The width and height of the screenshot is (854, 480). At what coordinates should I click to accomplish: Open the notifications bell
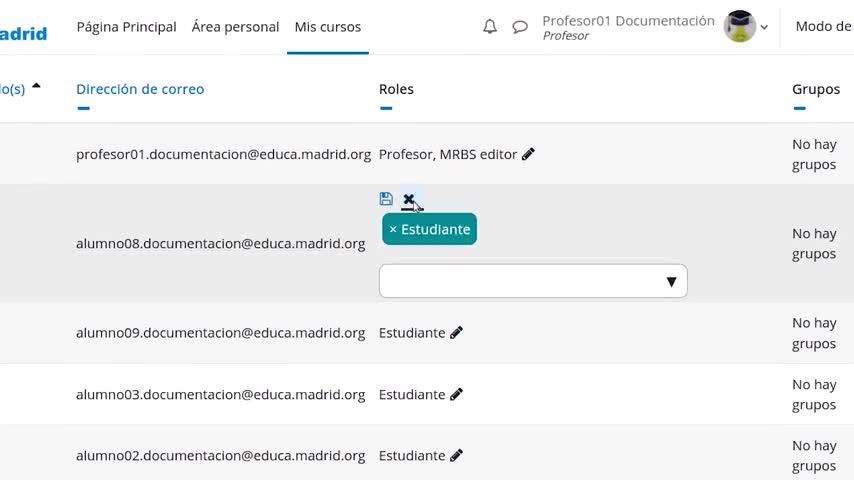point(490,26)
